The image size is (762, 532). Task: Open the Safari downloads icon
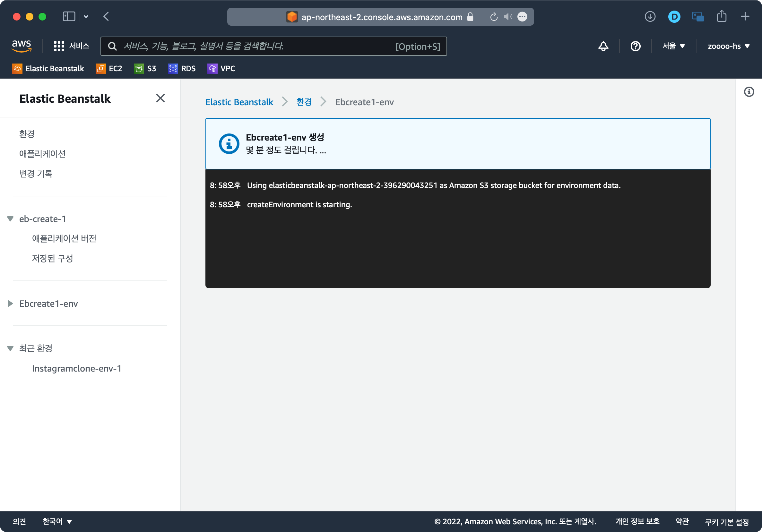(650, 17)
